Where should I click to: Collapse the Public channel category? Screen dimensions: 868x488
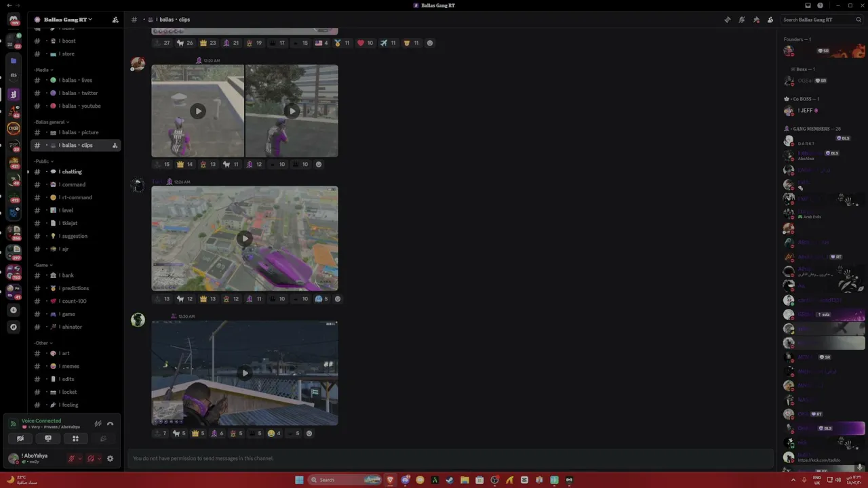(43, 161)
